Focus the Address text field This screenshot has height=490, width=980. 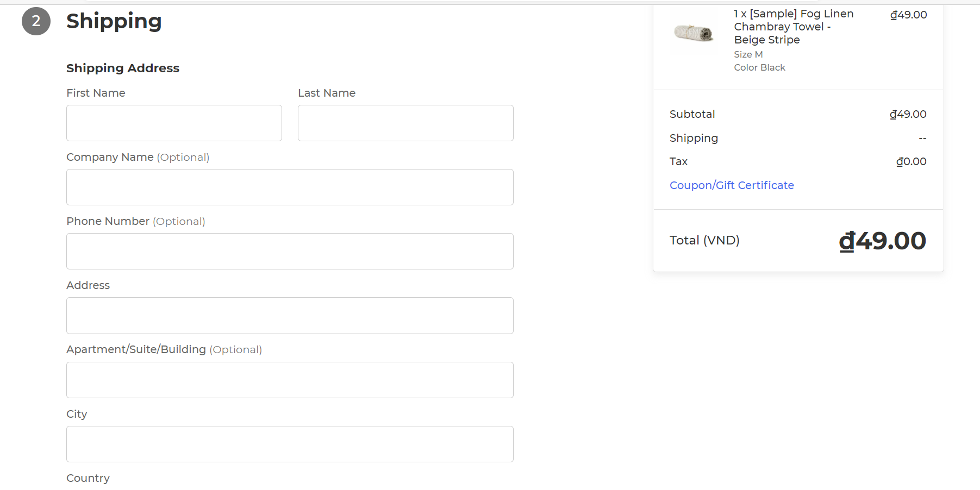click(x=290, y=316)
